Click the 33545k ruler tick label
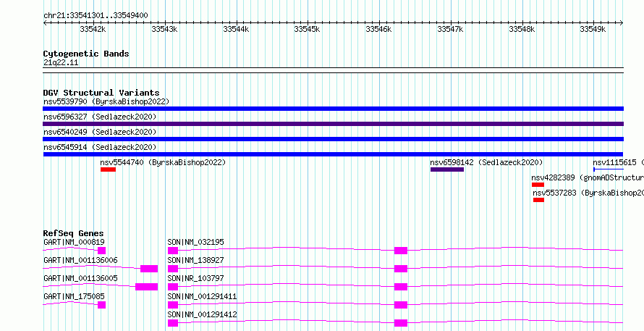The width and height of the screenshot is (644, 331). point(307,29)
